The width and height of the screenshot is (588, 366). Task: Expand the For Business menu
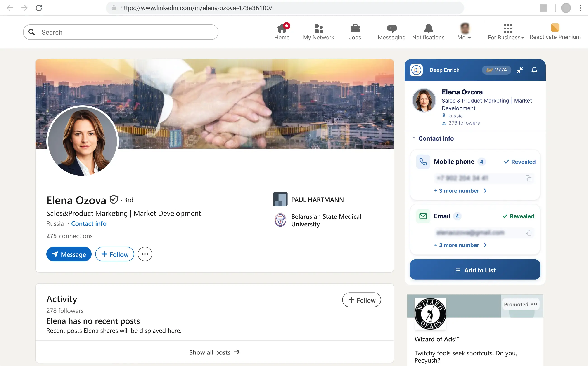click(506, 32)
